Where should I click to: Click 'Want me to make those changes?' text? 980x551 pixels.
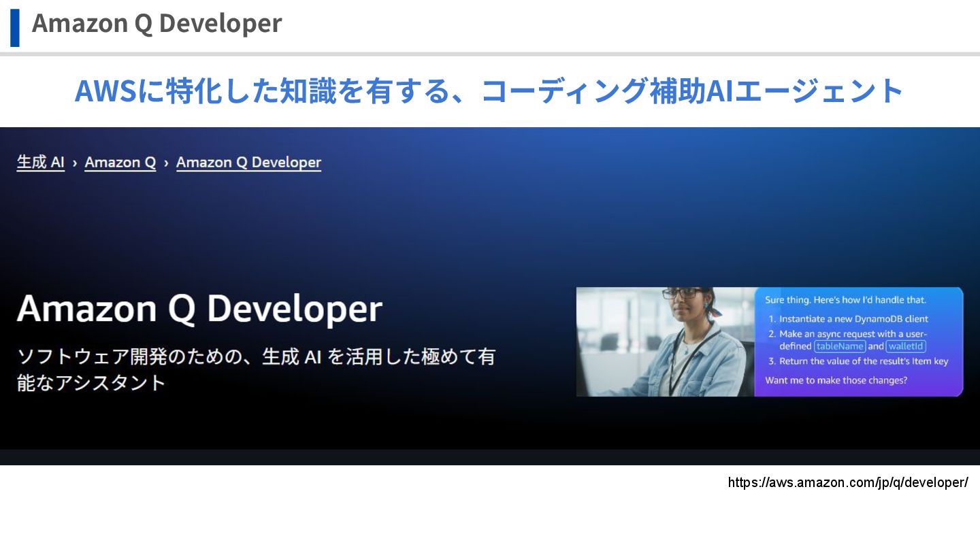[836, 380]
